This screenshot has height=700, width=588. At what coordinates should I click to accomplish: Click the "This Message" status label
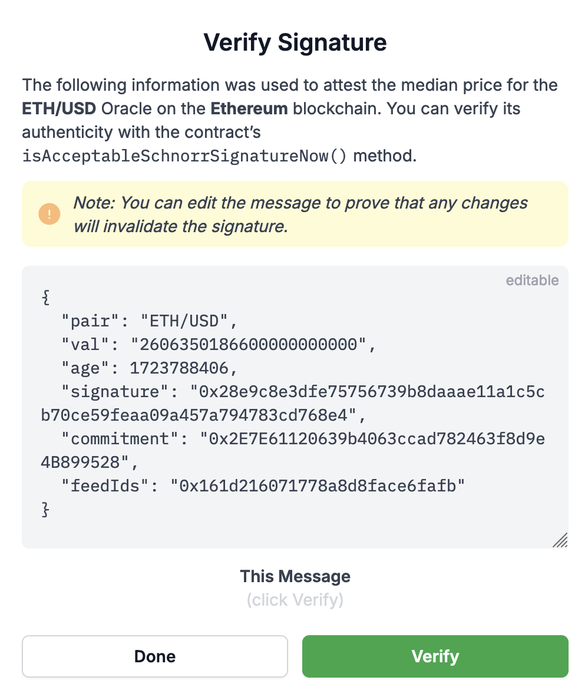[x=295, y=576]
